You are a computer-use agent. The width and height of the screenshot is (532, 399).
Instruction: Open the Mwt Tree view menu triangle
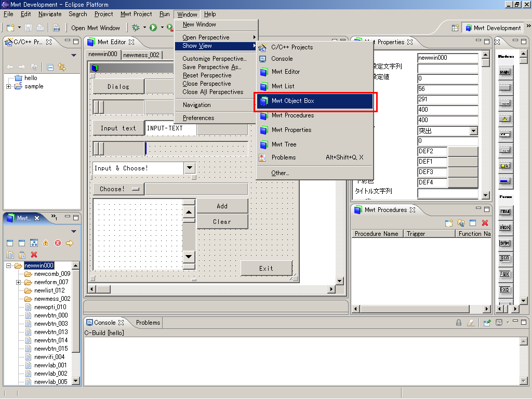pyautogui.click(x=74, y=231)
